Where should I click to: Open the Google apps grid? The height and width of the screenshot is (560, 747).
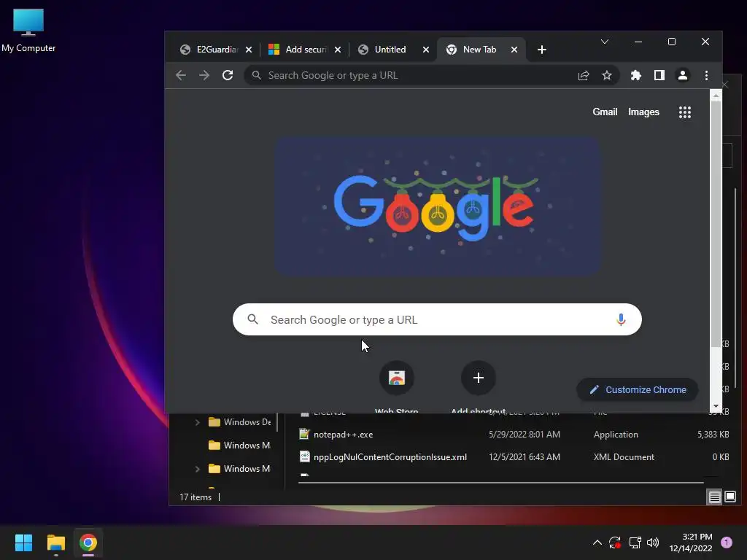point(684,112)
